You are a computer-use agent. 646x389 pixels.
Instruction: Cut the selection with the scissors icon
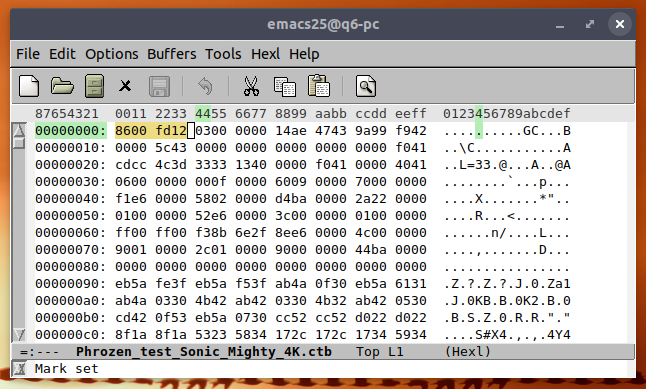point(251,86)
